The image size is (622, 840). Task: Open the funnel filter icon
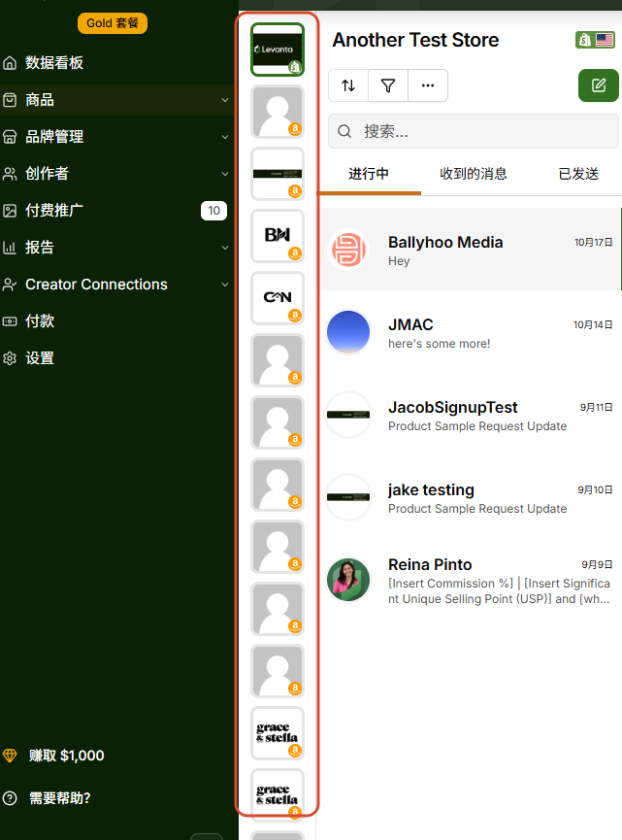(388, 85)
